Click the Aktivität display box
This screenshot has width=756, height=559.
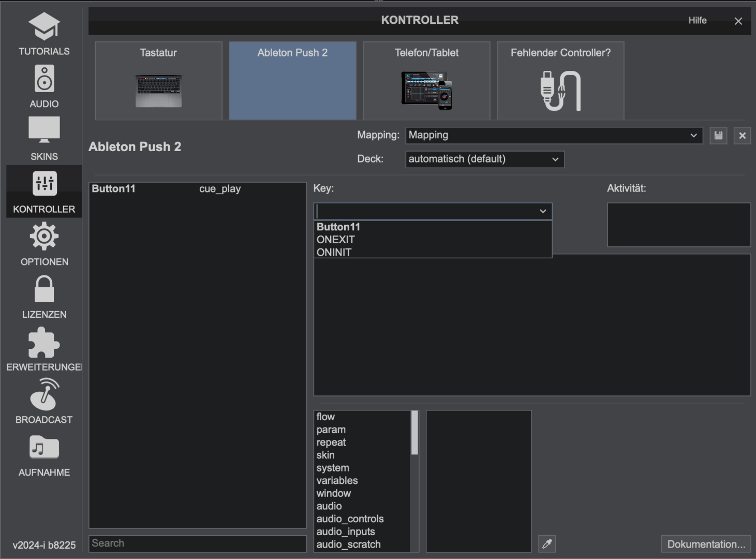tap(679, 225)
